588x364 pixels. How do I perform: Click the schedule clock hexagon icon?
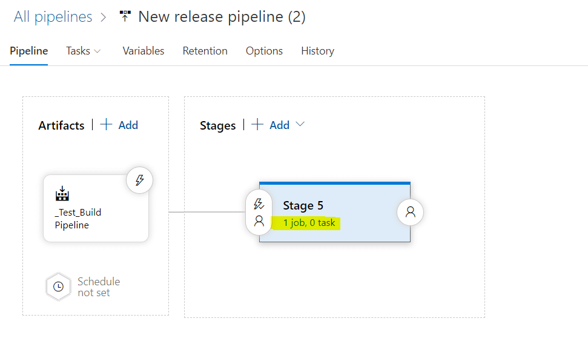tap(59, 286)
